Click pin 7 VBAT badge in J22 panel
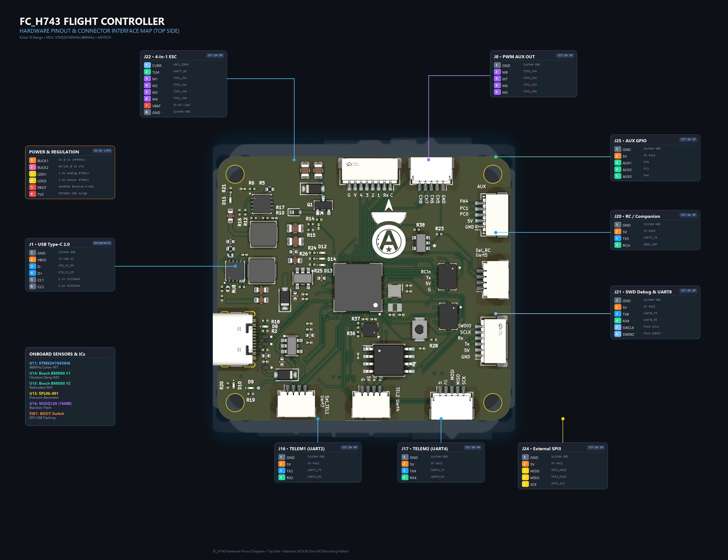Image resolution: width=728 pixels, height=560 pixels. coord(147,105)
